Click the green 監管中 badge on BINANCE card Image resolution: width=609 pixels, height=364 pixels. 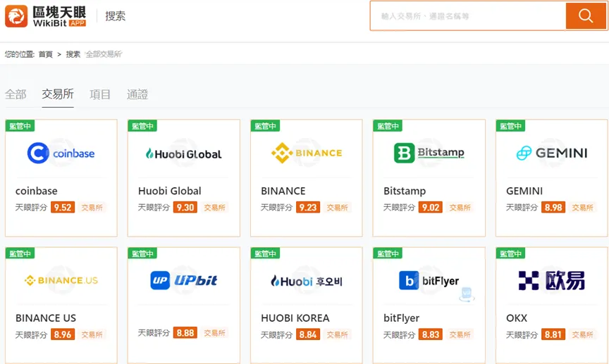point(265,126)
